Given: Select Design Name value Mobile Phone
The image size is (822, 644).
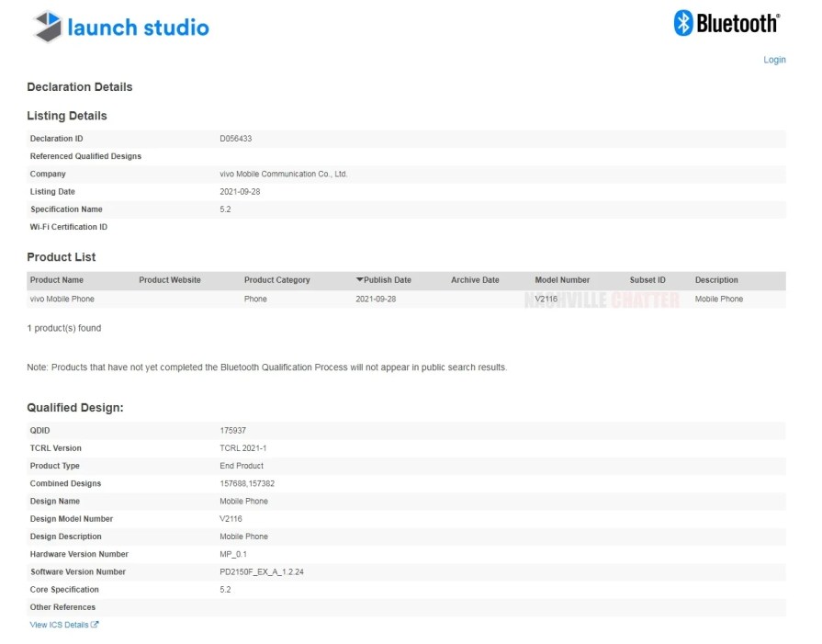Looking at the screenshot, I should (243, 502).
